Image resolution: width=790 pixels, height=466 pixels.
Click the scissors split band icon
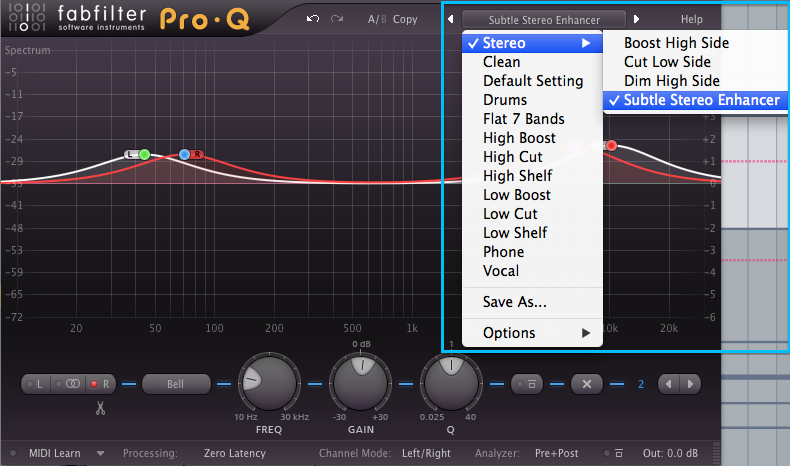[x=100, y=408]
